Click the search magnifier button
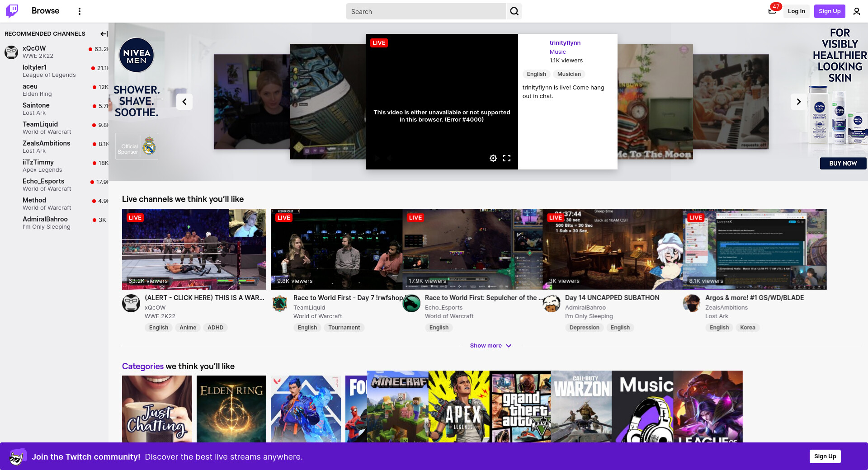Viewport: 868px width, 470px height. pyautogui.click(x=514, y=11)
